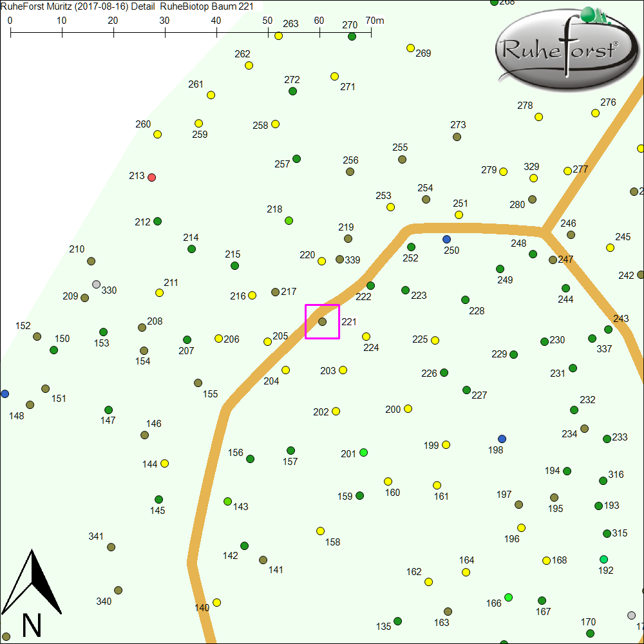The width and height of the screenshot is (644, 644).
Task: Click the bright green marker 166
Action: (x=509, y=598)
